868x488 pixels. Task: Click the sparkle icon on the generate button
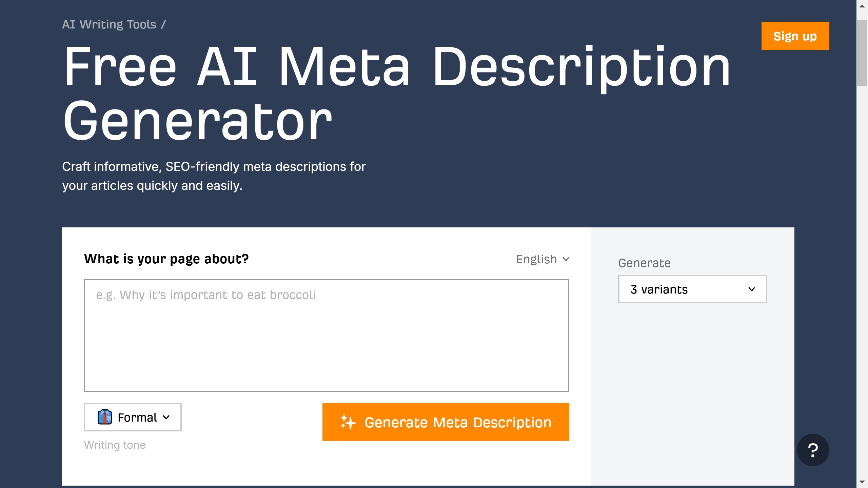[348, 422]
